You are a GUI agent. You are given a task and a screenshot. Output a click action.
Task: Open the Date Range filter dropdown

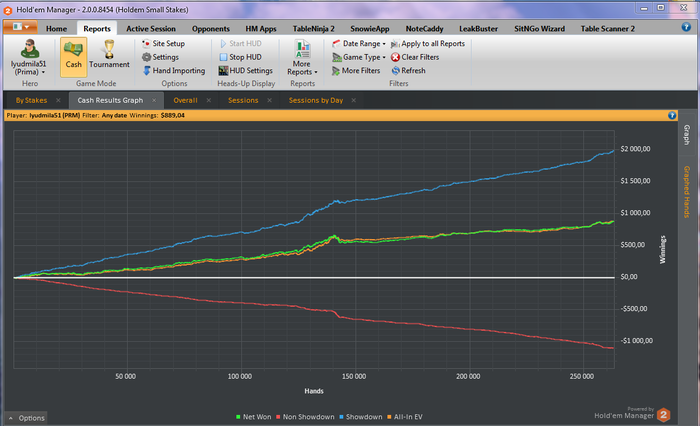tap(358, 43)
